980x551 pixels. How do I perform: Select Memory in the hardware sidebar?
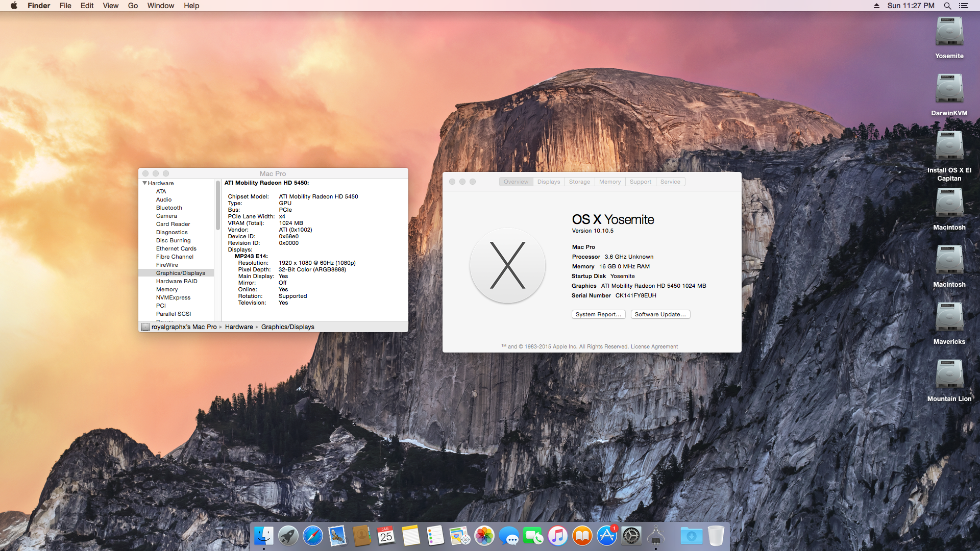click(x=167, y=289)
